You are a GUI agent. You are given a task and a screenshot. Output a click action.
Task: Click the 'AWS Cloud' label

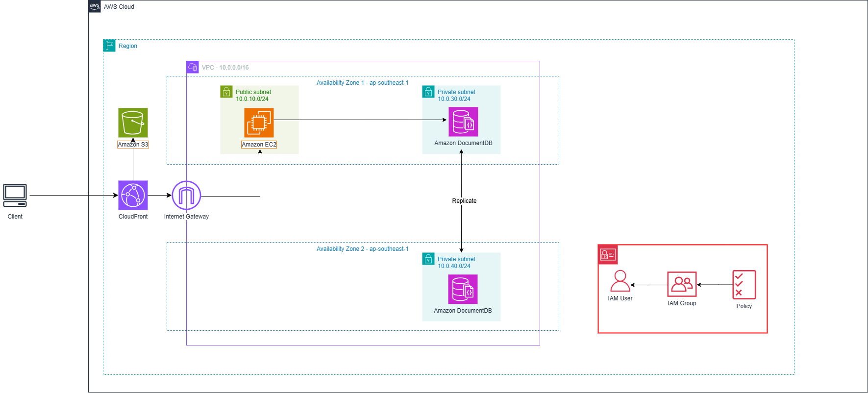pyautogui.click(x=119, y=7)
